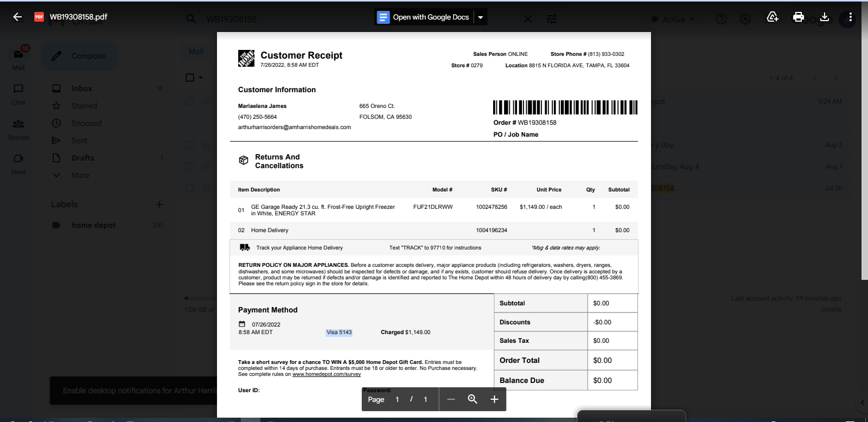Check the email row dated 5:24 AM

[190, 101]
